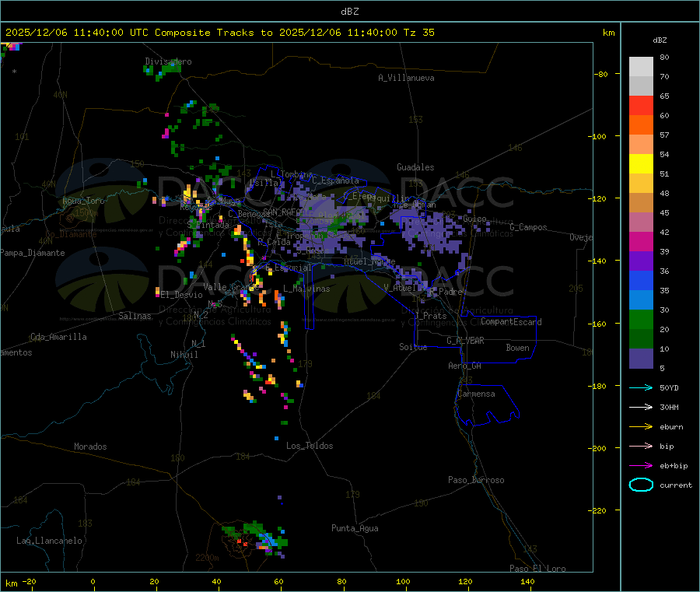Click the timestamp header text line
Image resolution: width=700 pixels, height=592 pixels.
219,33
